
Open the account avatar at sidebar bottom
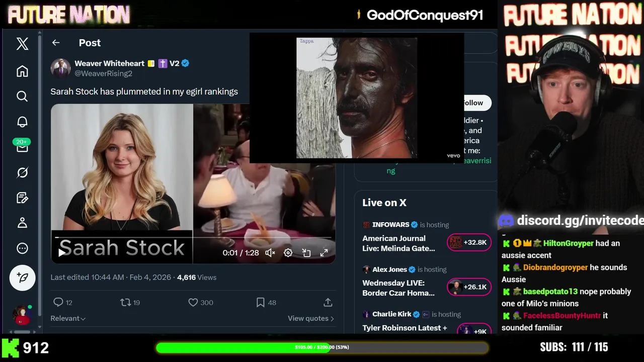[22, 315]
